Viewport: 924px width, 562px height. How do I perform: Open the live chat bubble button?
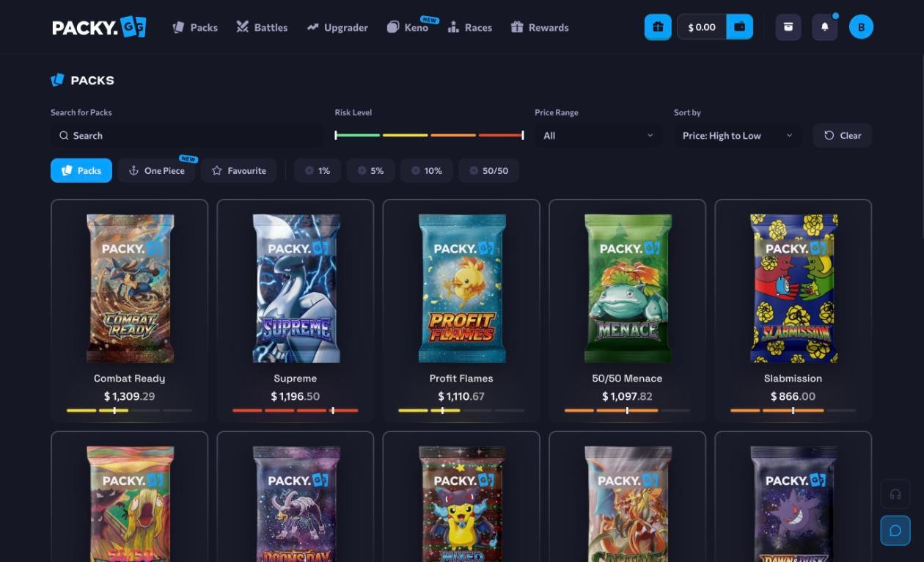895,530
